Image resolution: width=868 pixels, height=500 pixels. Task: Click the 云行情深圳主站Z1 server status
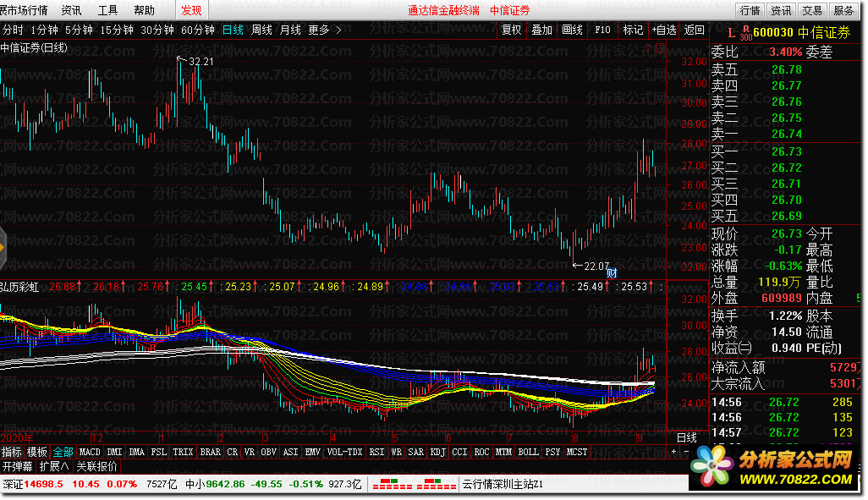pos(503,485)
